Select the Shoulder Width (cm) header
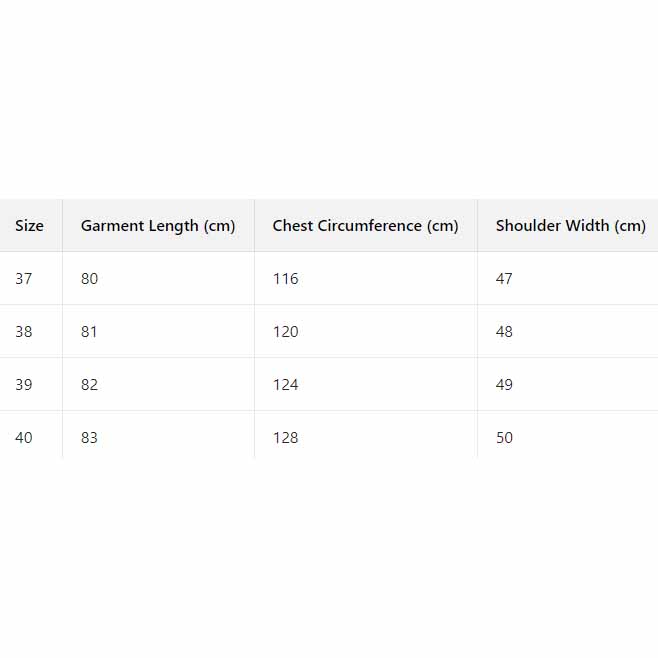 [x=571, y=226]
